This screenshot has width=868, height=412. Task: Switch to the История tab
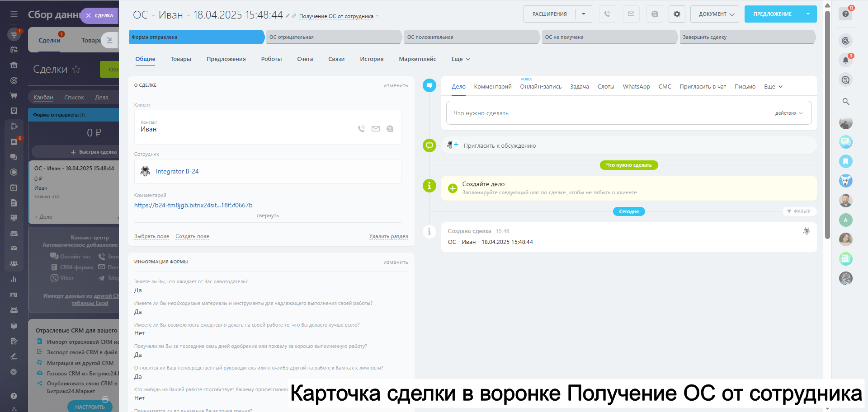pyautogui.click(x=371, y=59)
